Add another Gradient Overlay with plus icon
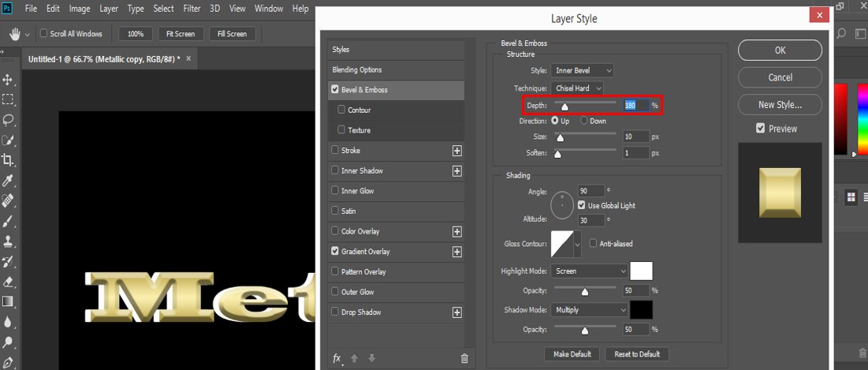Image resolution: width=868 pixels, height=370 pixels. point(456,252)
